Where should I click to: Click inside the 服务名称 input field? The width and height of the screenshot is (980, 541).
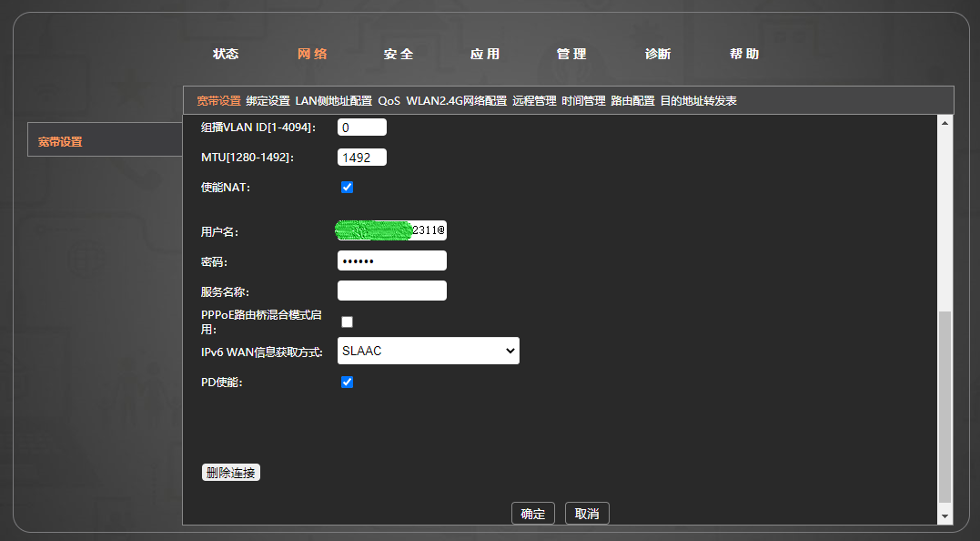coord(391,290)
